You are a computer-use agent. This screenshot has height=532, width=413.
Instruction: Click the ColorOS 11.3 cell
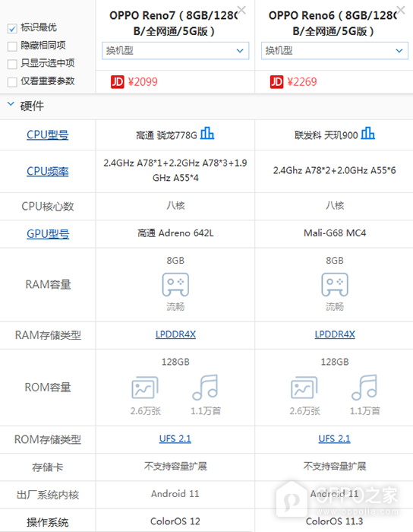[334, 521]
